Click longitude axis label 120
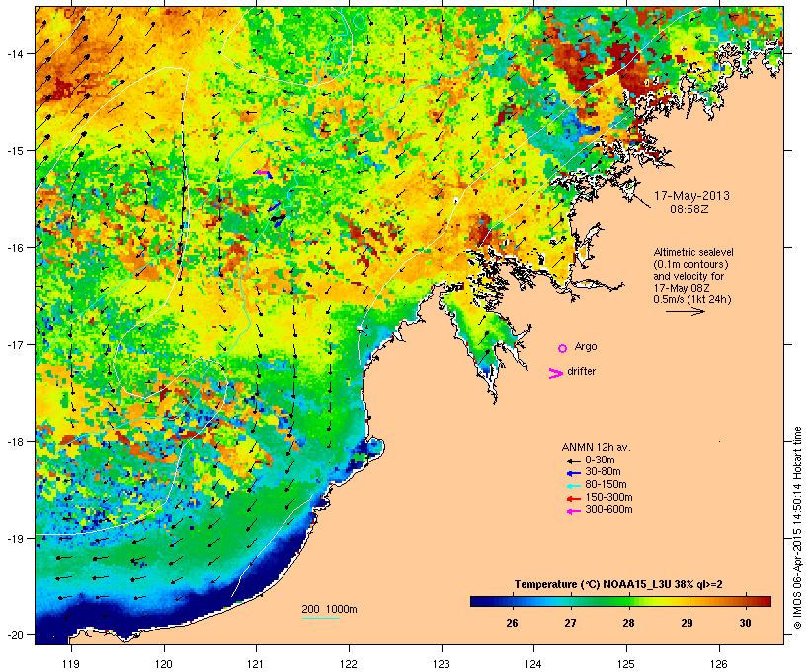This screenshot has width=810, height=672. 164,664
